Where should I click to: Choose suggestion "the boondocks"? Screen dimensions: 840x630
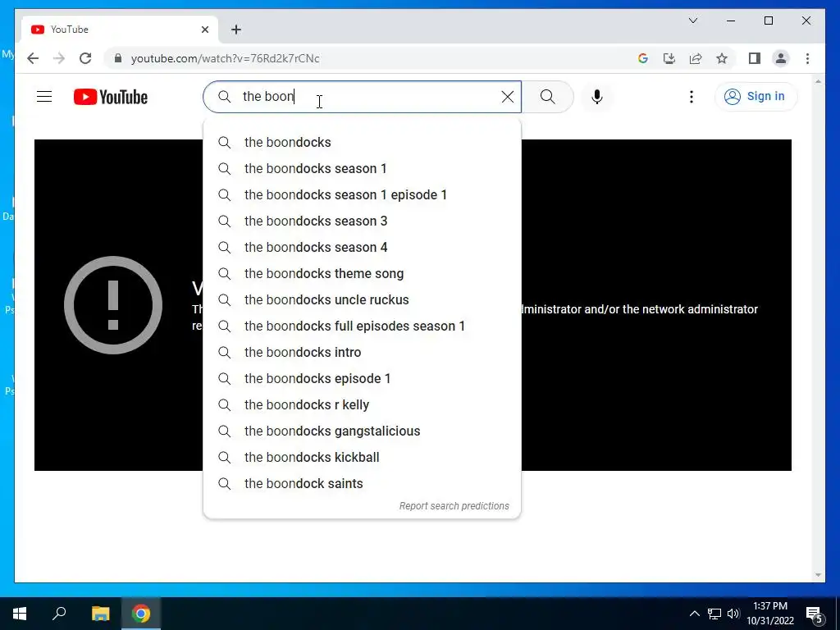362,142
